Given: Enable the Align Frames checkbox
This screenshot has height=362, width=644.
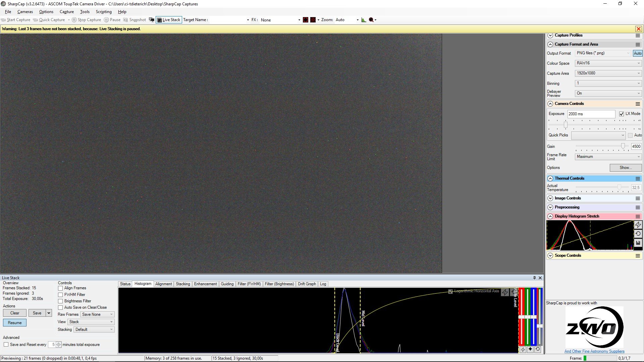Looking at the screenshot, I should (x=60, y=288).
